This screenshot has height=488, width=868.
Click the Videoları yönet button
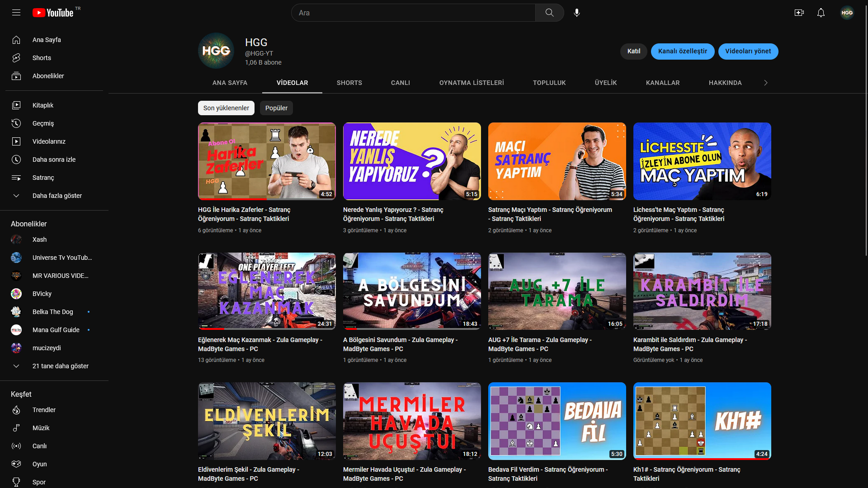(748, 51)
